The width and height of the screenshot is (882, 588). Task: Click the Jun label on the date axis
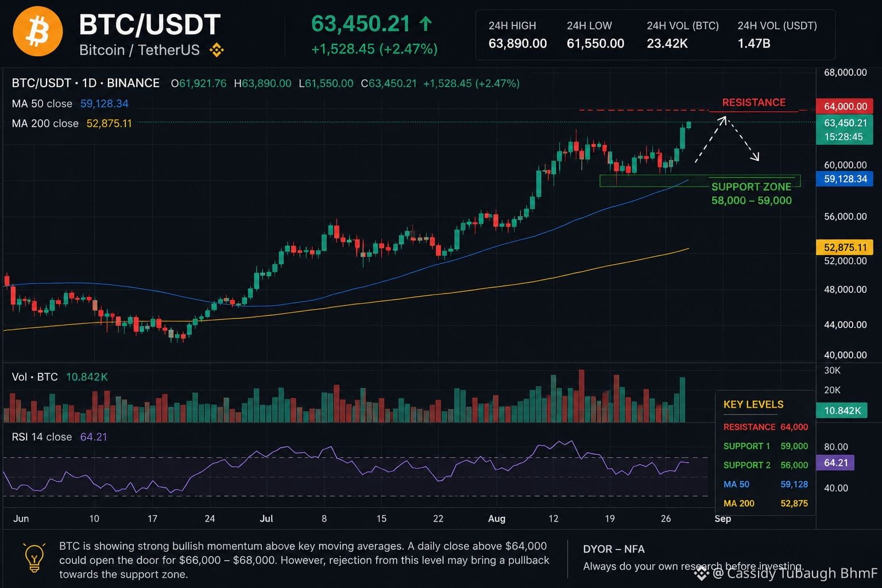click(x=21, y=519)
